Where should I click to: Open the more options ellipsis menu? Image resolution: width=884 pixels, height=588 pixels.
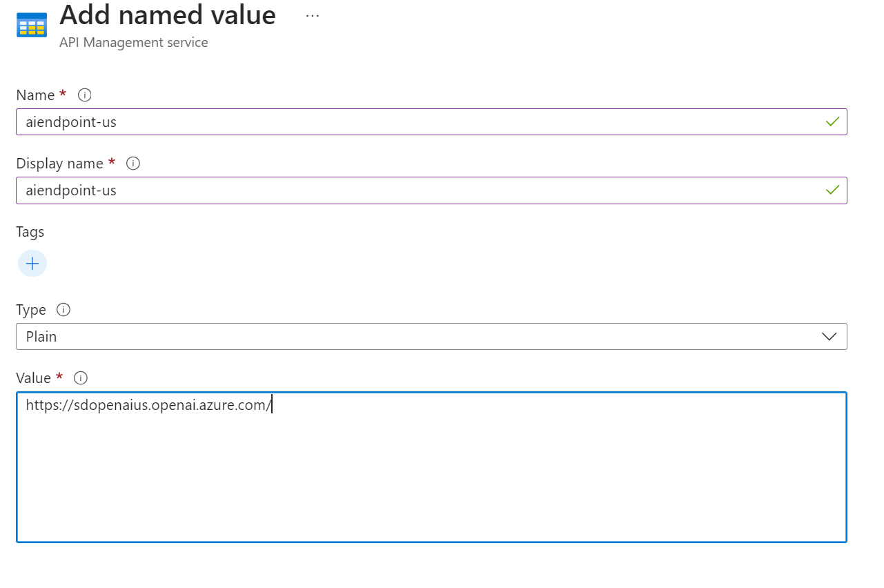313,15
